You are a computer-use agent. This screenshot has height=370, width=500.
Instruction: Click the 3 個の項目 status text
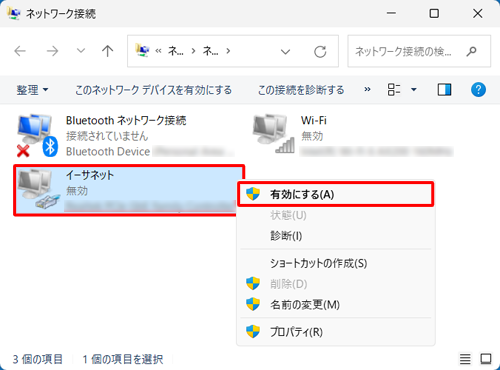[37, 359]
